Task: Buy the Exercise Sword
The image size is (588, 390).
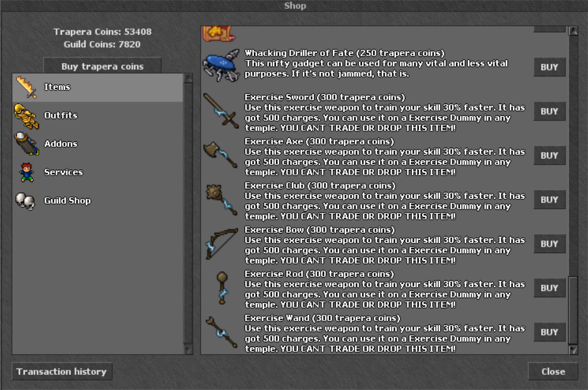Action: tap(549, 111)
